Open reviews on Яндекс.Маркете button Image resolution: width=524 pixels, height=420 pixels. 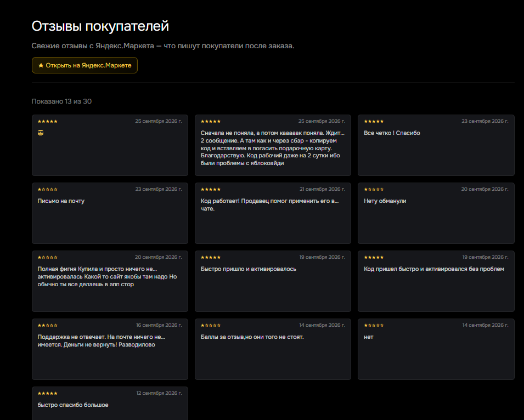[x=84, y=65]
